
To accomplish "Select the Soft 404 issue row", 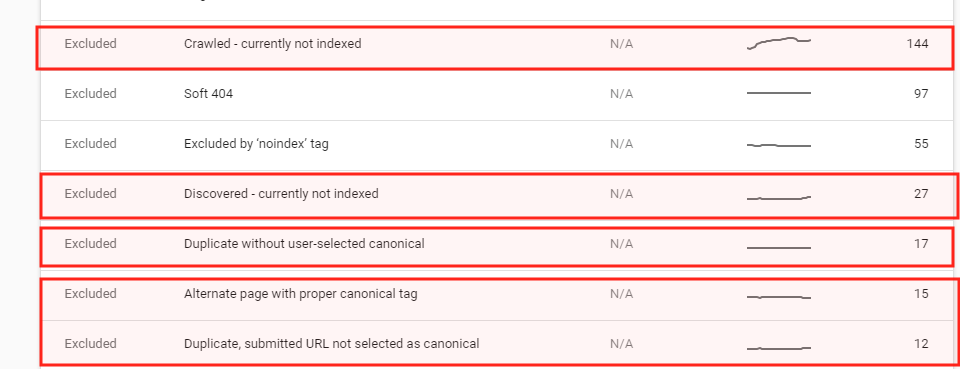I will pyautogui.click(x=495, y=95).
